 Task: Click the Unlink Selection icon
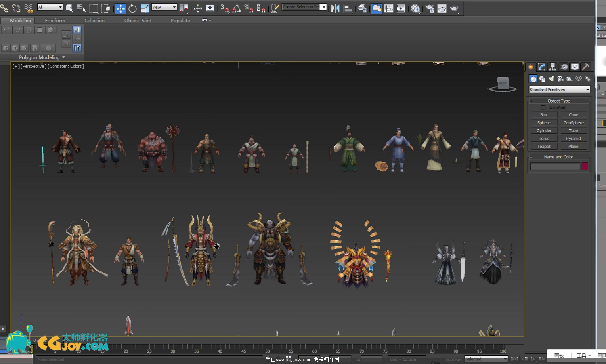[16, 8]
